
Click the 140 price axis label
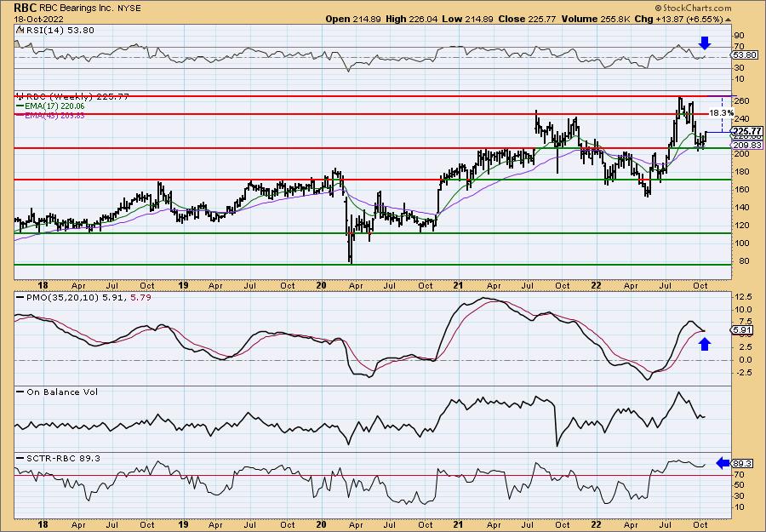point(741,207)
